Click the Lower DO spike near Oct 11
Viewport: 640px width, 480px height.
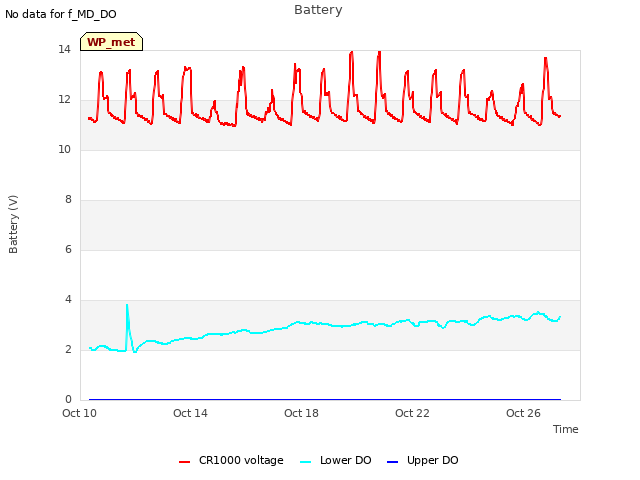127,305
